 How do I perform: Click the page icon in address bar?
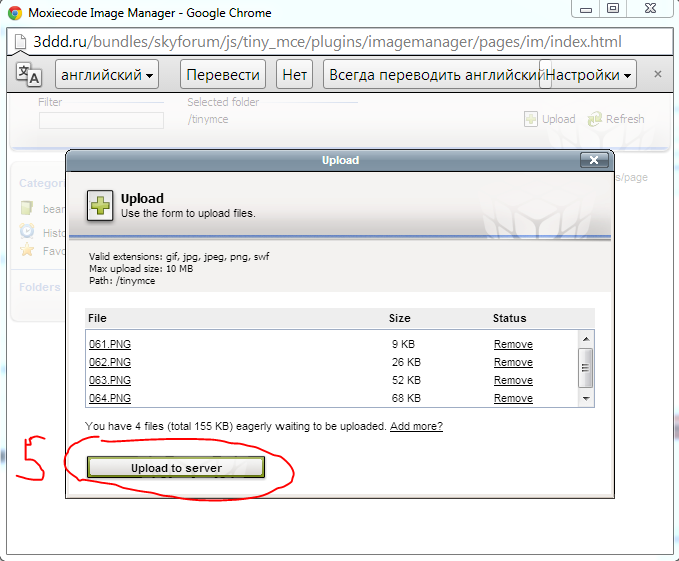(20, 42)
